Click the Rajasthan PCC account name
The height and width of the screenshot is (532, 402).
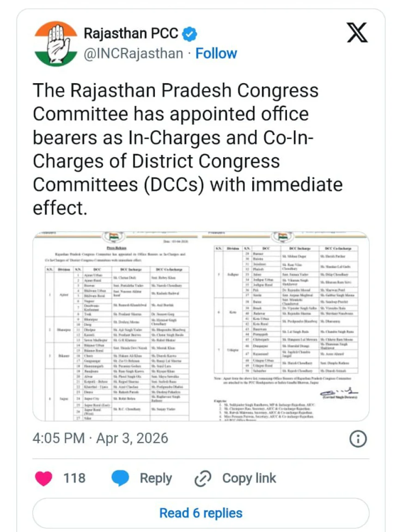pos(130,33)
